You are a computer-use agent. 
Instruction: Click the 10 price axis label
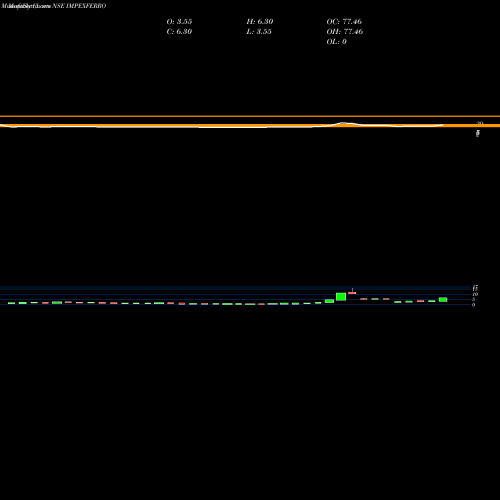coord(475,294)
